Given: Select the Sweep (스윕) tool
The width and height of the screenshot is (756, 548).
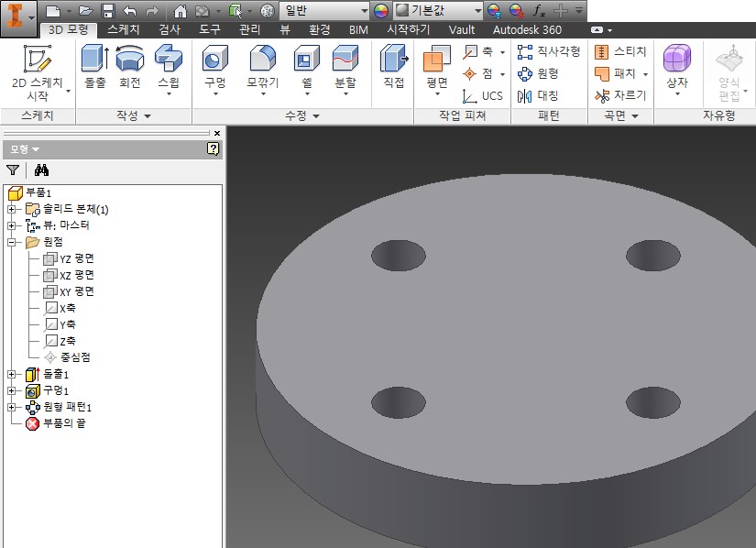Looking at the screenshot, I should pos(169,70).
